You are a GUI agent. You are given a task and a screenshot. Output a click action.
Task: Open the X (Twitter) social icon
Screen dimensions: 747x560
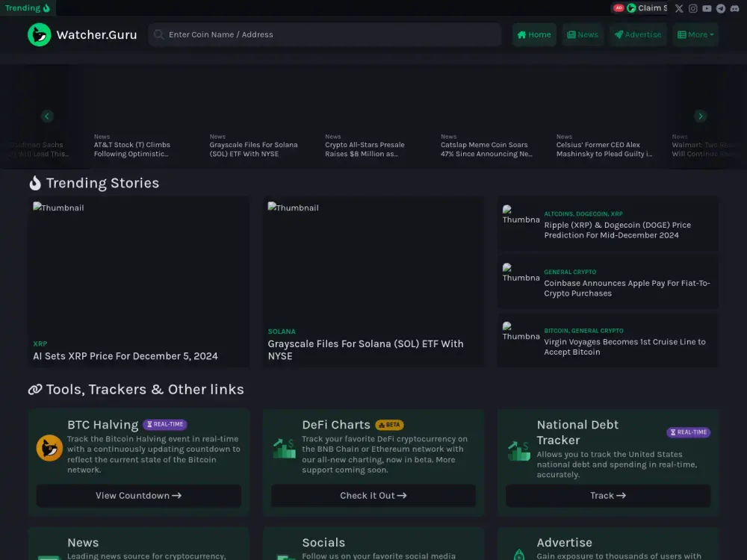(x=679, y=8)
